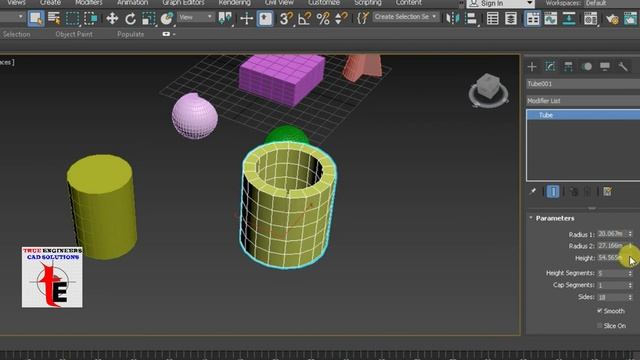640x360 pixels.
Task: Open the Content menu
Action: tap(409, 3)
